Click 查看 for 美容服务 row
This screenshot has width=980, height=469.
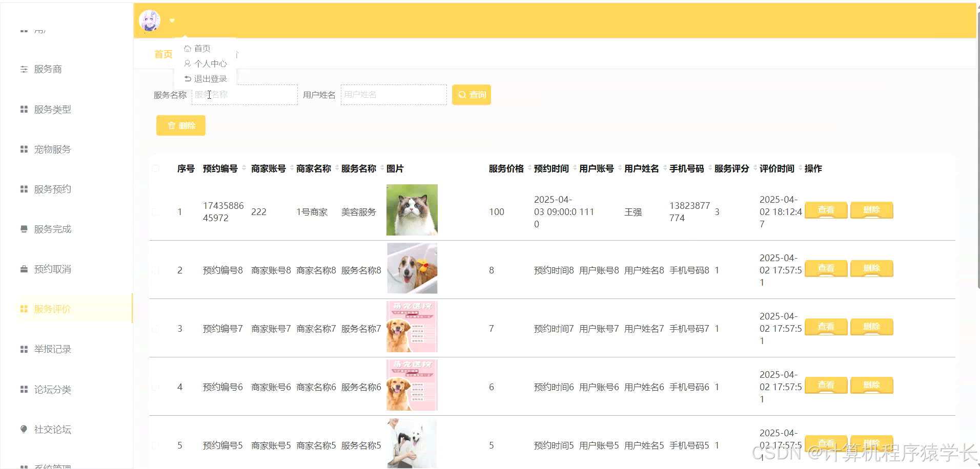826,210
